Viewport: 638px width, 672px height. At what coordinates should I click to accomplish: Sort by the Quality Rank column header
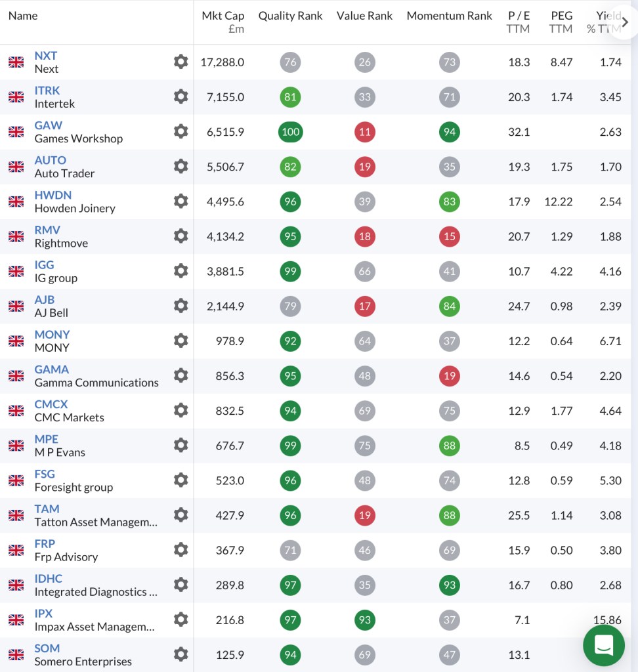tap(290, 16)
